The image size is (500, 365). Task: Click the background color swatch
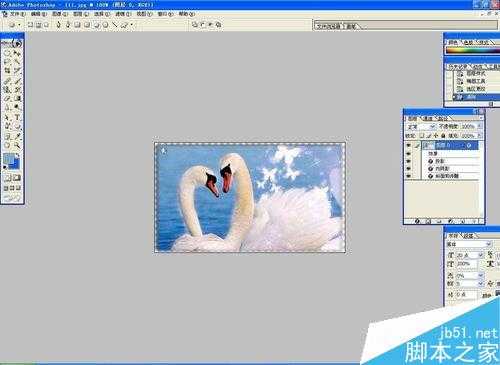[x=15, y=164]
